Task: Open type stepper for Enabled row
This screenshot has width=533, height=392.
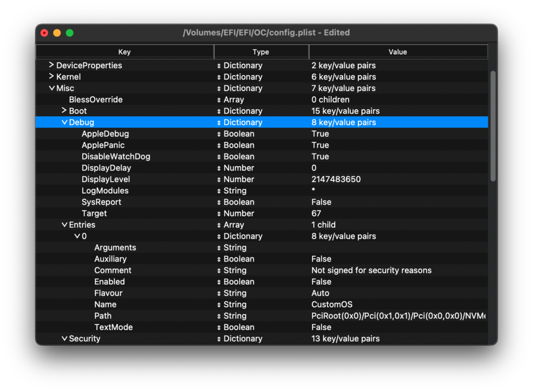Action: pyautogui.click(x=219, y=282)
